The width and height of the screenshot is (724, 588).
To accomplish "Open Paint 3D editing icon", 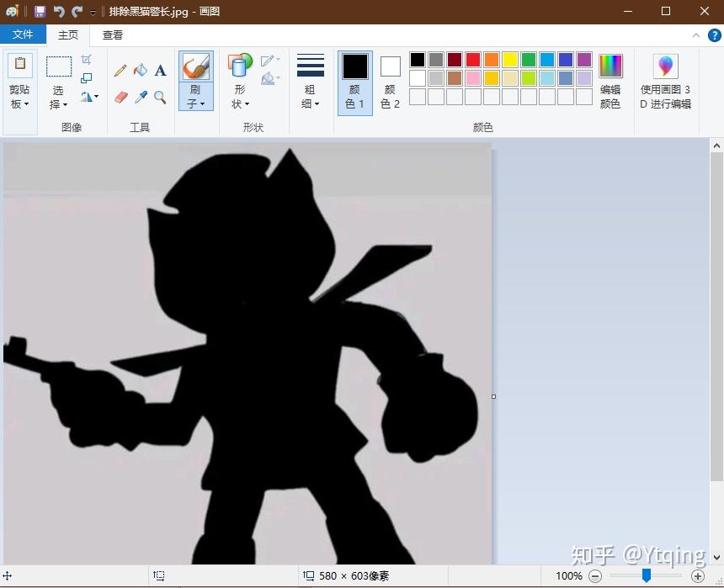I will coord(665,66).
